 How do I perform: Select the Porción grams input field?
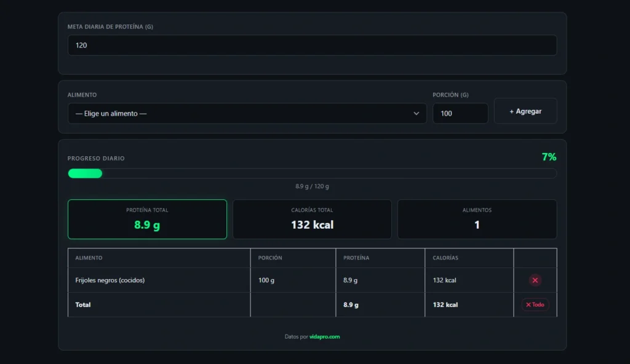pos(460,113)
